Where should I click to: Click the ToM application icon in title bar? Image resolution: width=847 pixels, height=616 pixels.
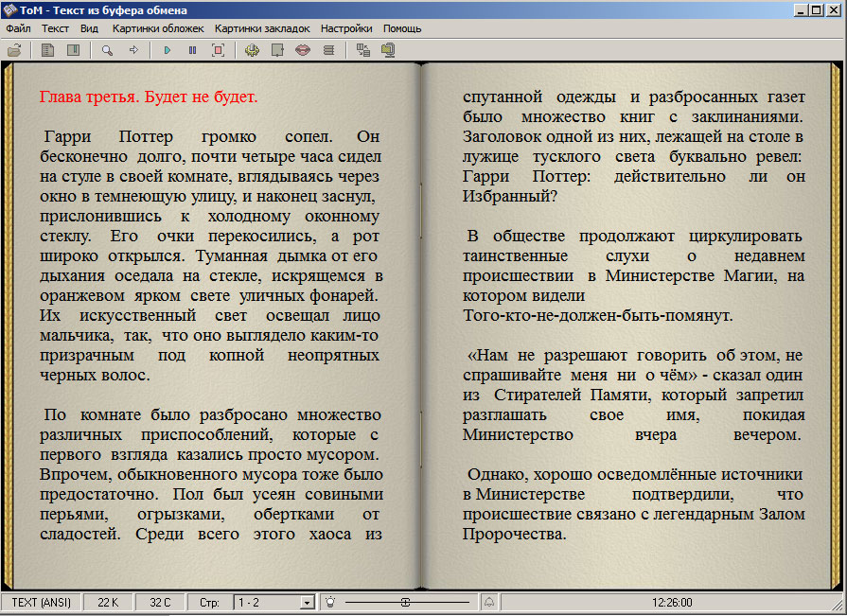tap(9, 9)
